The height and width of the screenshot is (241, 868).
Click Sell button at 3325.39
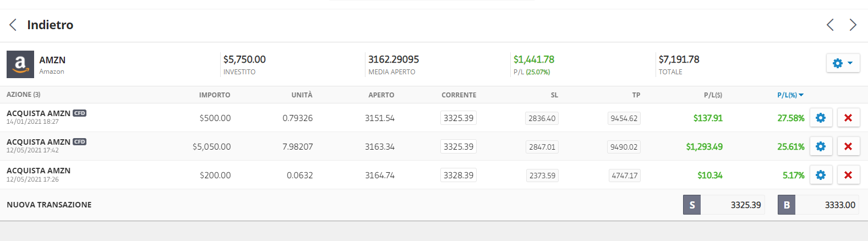724,205
